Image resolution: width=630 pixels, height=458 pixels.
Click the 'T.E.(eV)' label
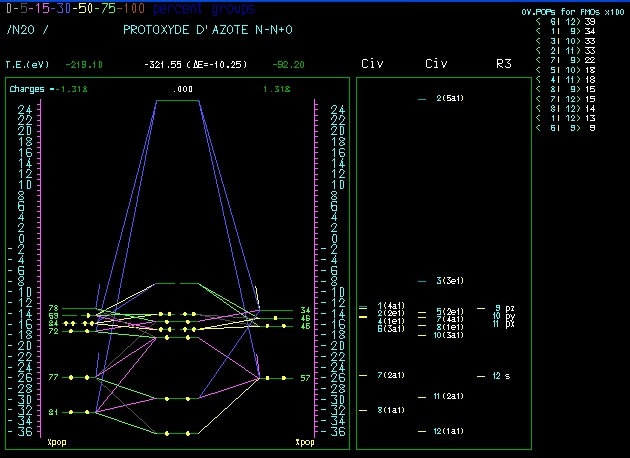pyautogui.click(x=27, y=64)
